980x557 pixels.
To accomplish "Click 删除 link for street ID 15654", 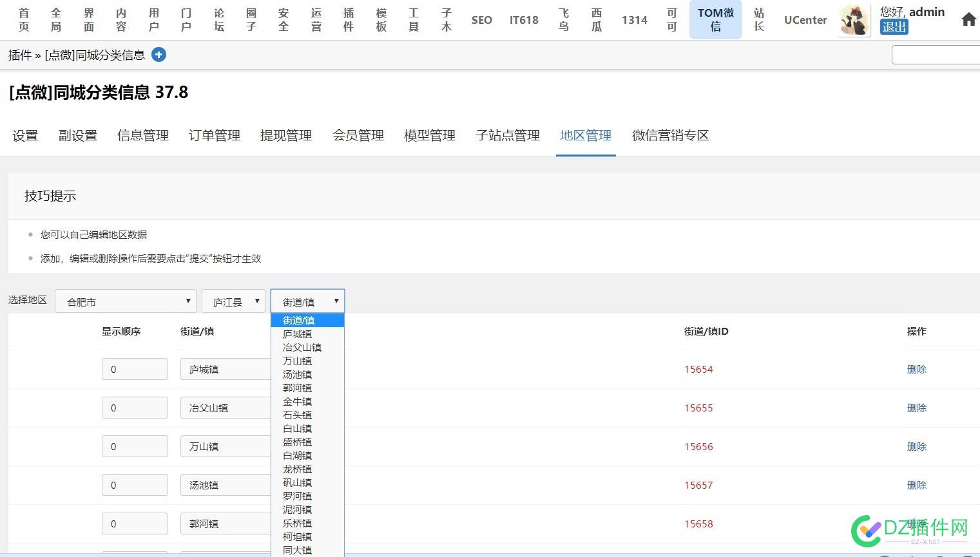I will point(916,369).
